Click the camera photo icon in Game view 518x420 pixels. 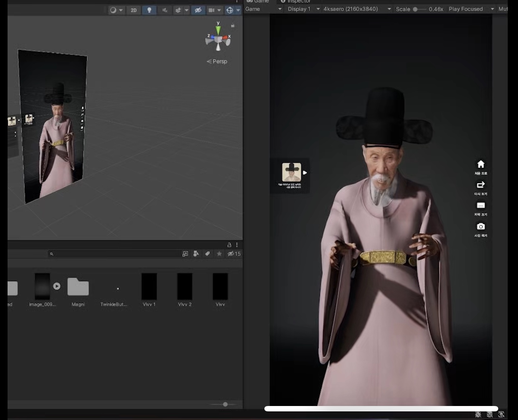pyautogui.click(x=481, y=227)
